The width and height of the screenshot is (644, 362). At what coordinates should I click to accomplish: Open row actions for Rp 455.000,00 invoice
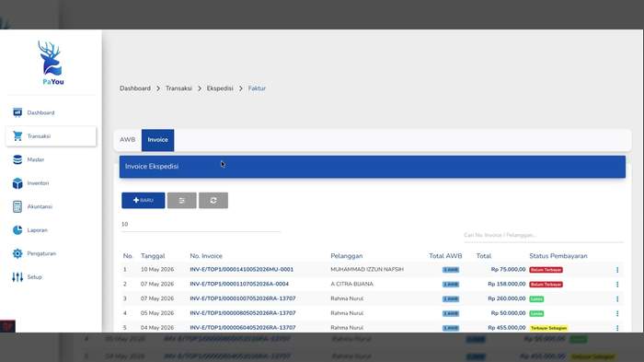point(617,328)
